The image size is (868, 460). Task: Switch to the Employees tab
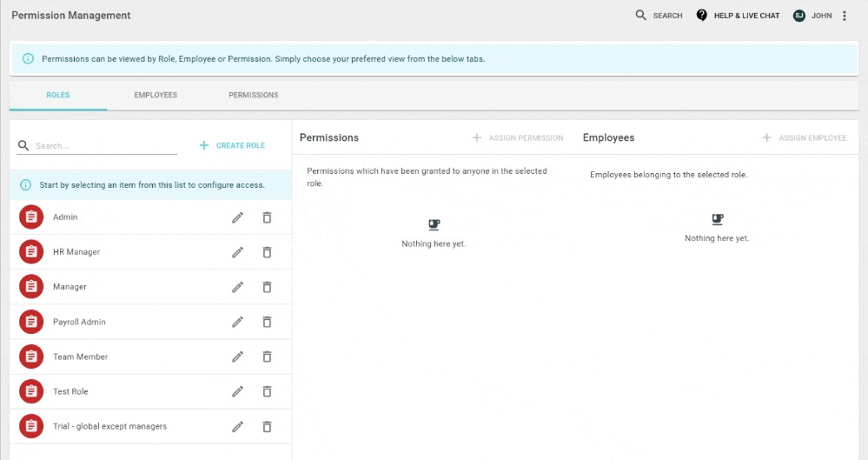pos(156,96)
